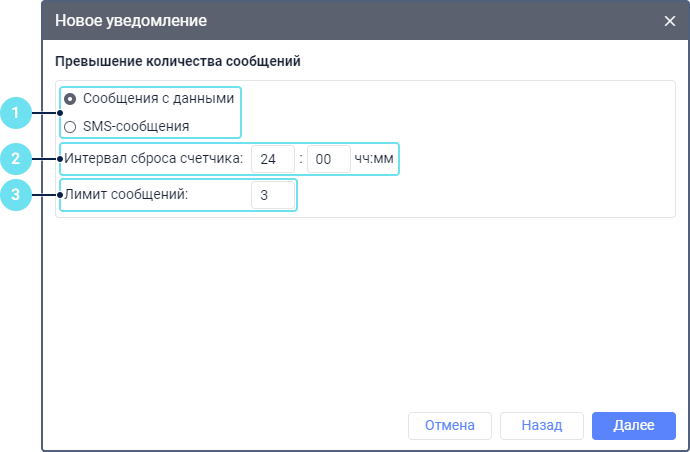
Task: Click the numbered callout badge 1
Action: (x=16, y=113)
